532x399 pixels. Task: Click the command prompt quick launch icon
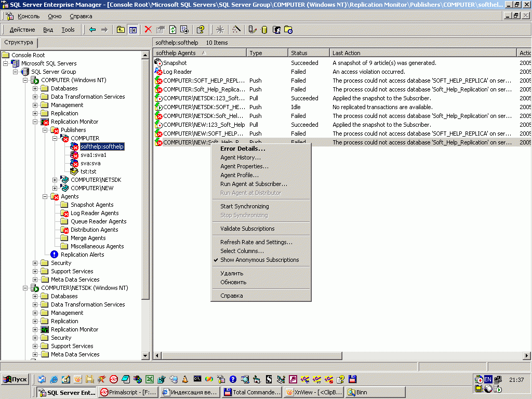pyautogui.click(x=197, y=379)
